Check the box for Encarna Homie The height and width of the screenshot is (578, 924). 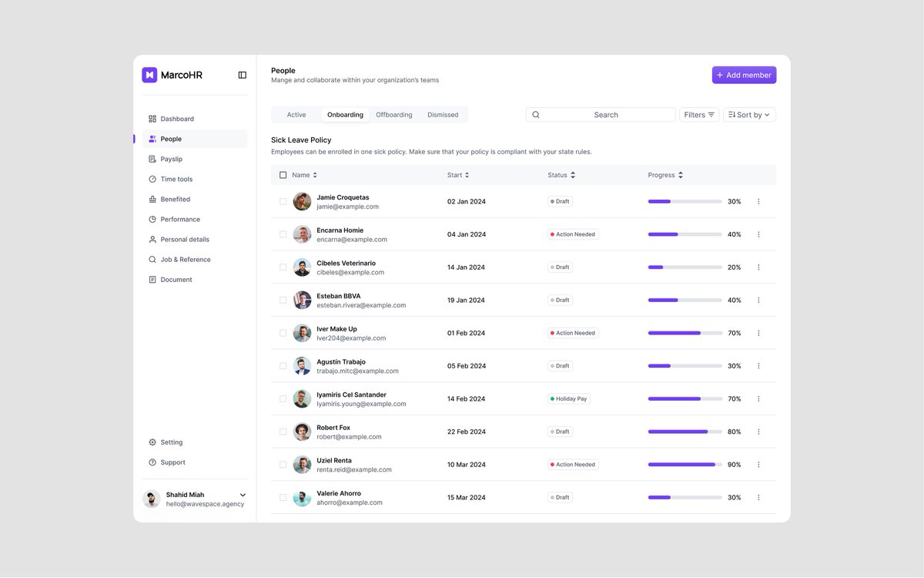(283, 234)
